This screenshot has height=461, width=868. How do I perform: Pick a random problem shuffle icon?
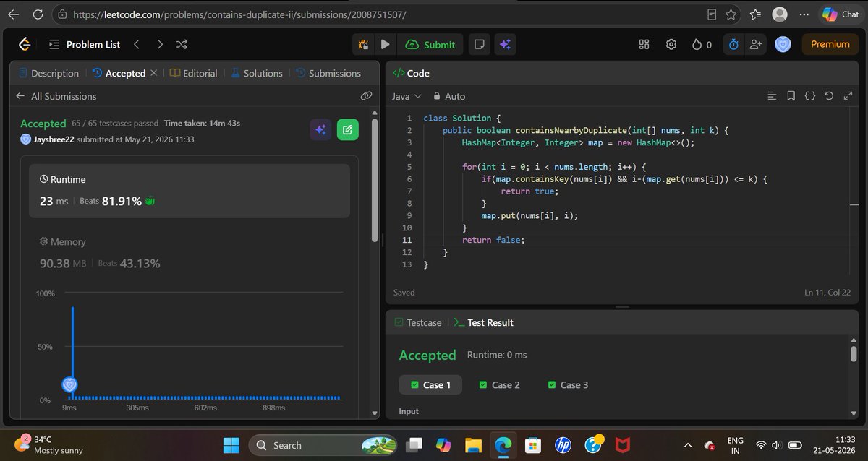click(182, 45)
